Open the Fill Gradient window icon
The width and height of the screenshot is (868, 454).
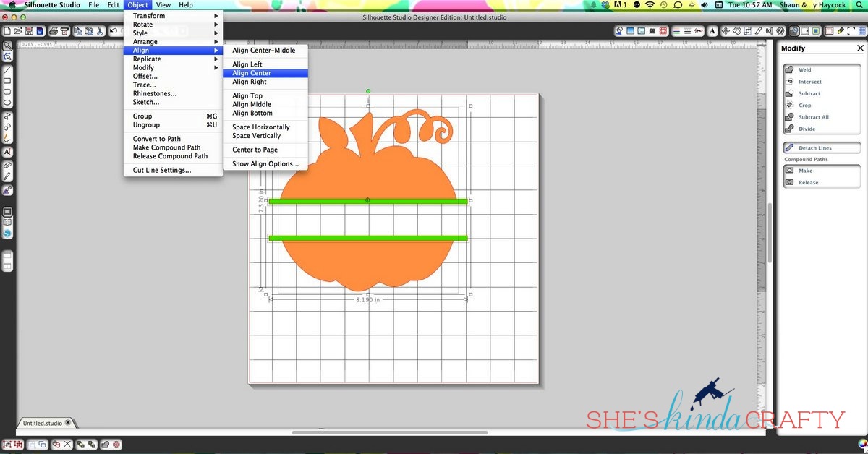click(630, 31)
